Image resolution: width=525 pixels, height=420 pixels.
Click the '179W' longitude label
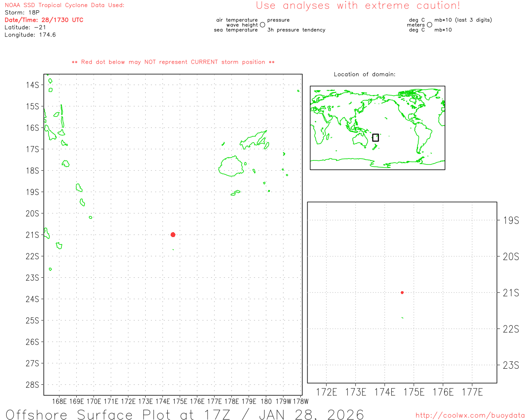[283, 402]
